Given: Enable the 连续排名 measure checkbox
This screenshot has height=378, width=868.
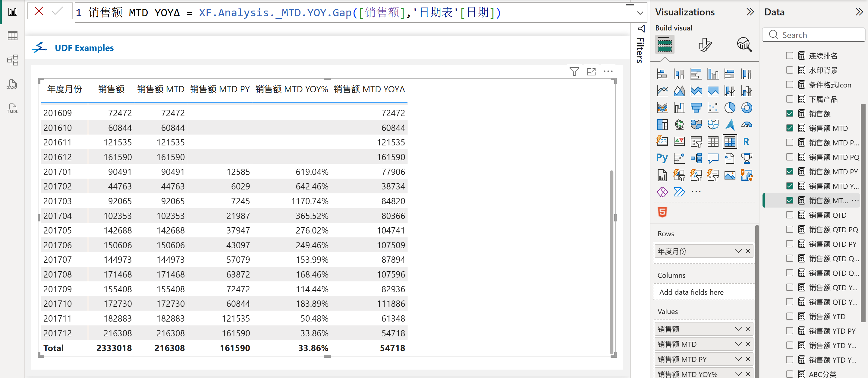Looking at the screenshot, I should (790, 56).
